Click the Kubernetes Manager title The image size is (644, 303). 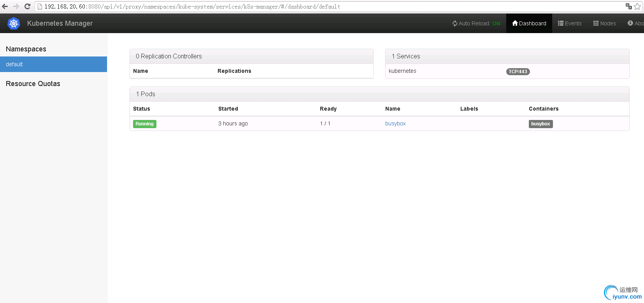click(x=60, y=23)
